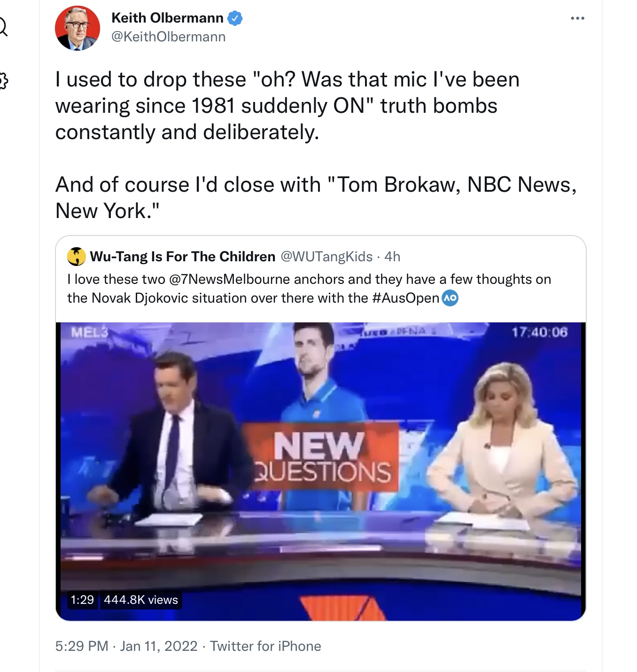Viewport: 637px width, 672px height.
Task: Click the @WUTangKids handle
Action: click(x=326, y=257)
